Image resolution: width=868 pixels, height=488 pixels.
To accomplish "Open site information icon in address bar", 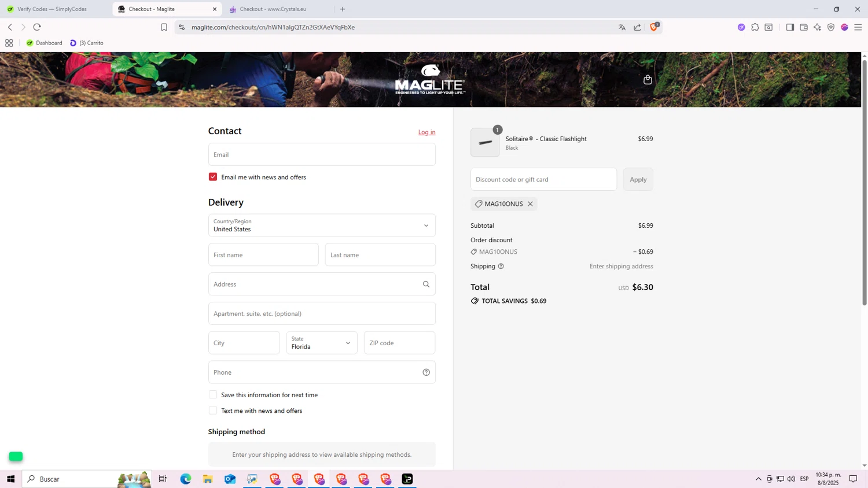I will pyautogui.click(x=182, y=27).
